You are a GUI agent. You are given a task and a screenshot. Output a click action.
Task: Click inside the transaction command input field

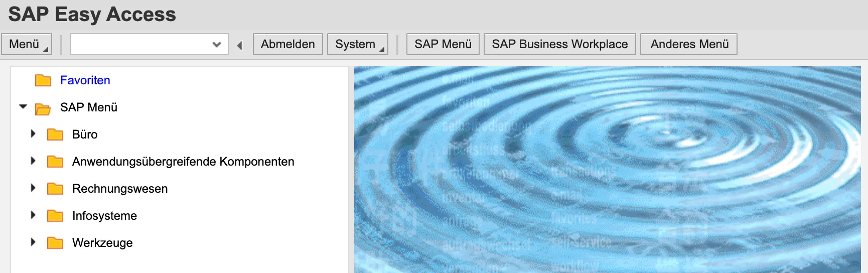pos(140,44)
